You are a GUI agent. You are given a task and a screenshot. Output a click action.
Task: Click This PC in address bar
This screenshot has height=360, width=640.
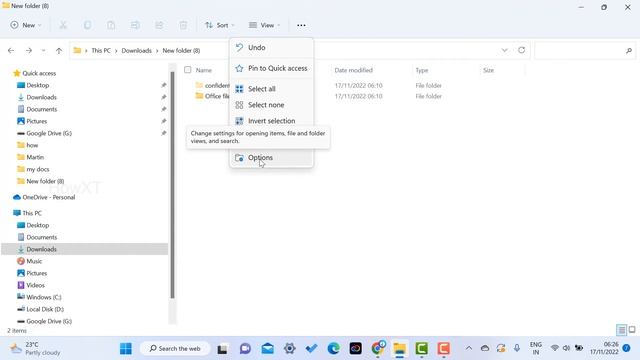(101, 51)
